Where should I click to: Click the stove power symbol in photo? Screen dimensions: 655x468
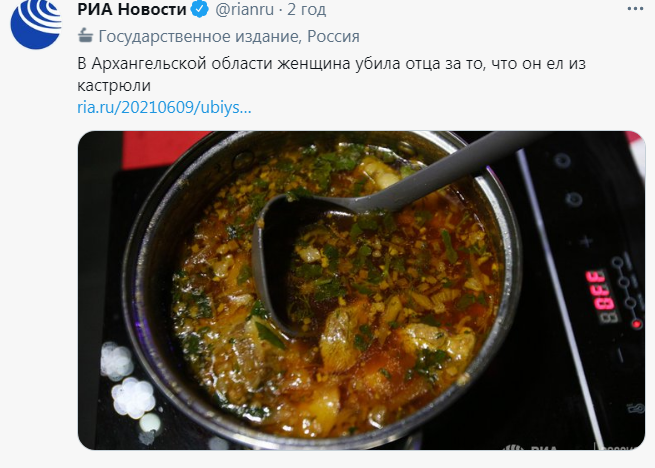pos(574,198)
